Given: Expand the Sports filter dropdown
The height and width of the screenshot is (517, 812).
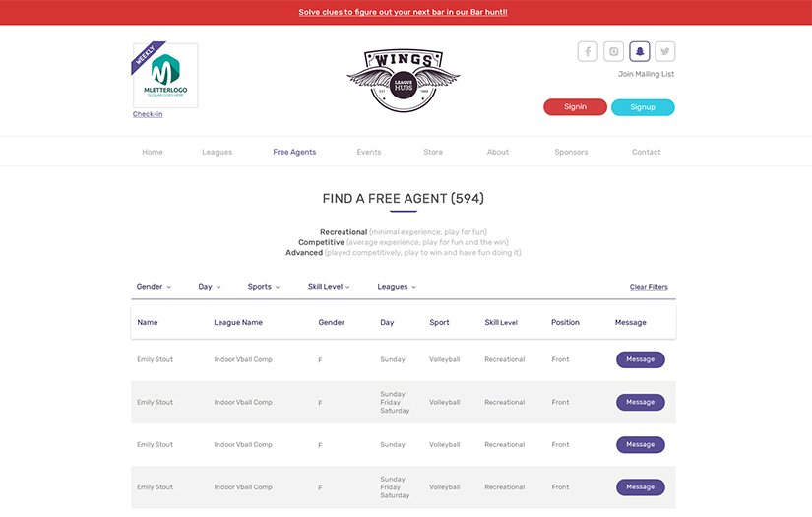Looking at the screenshot, I should click(x=264, y=287).
